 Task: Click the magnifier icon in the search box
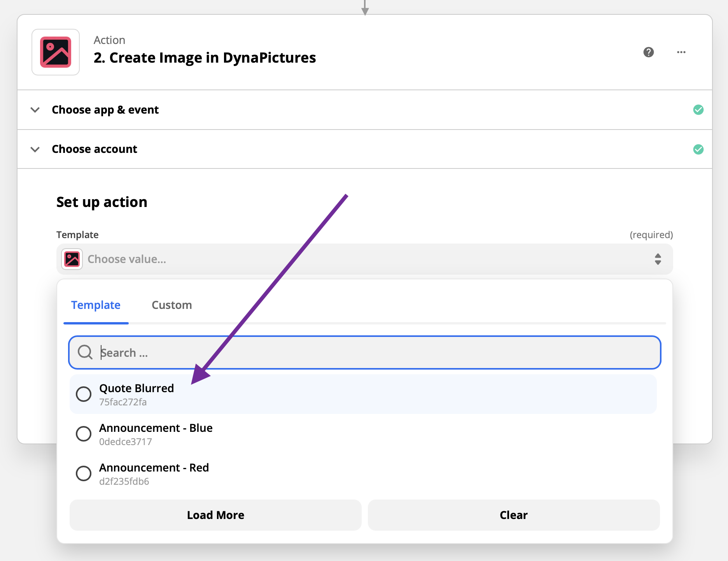click(85, 352)
